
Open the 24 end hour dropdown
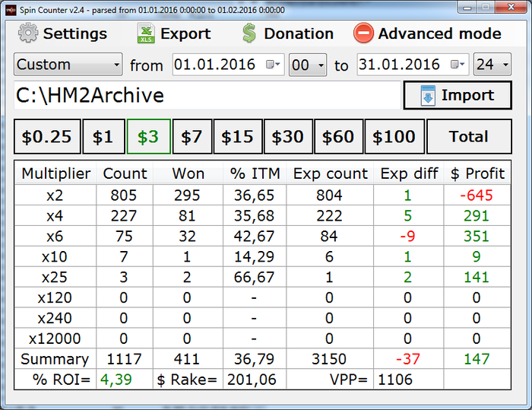click(x=492, y=64)
